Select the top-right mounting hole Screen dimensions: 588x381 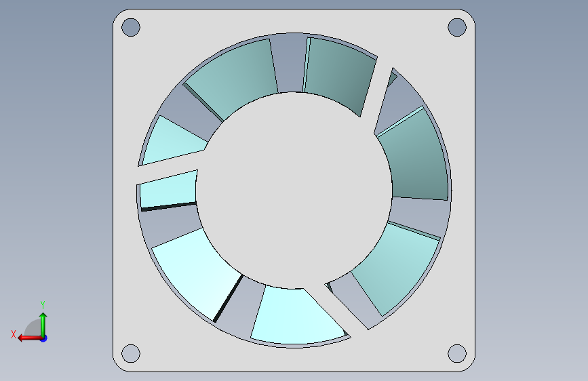[457, 27]
